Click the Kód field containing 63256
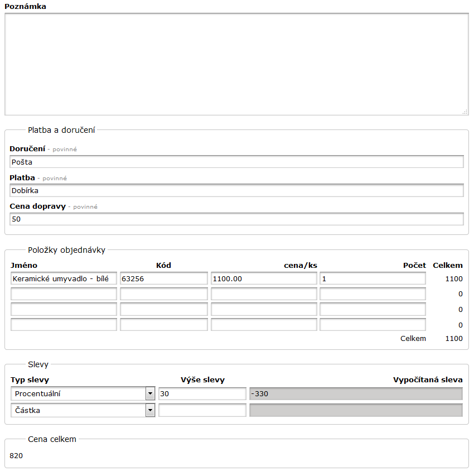This screenshot has height=476, width=474. tap(163, 278)
